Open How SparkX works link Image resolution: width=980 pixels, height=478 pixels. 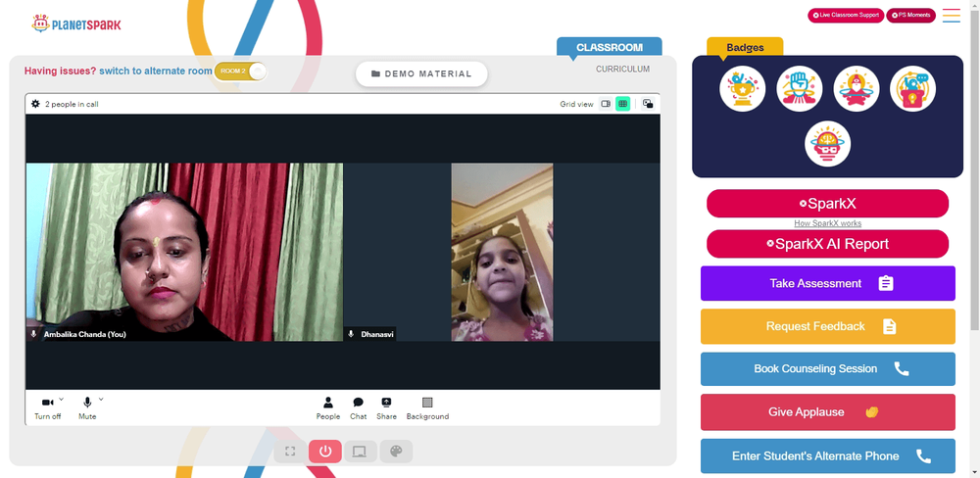point(827,223)
